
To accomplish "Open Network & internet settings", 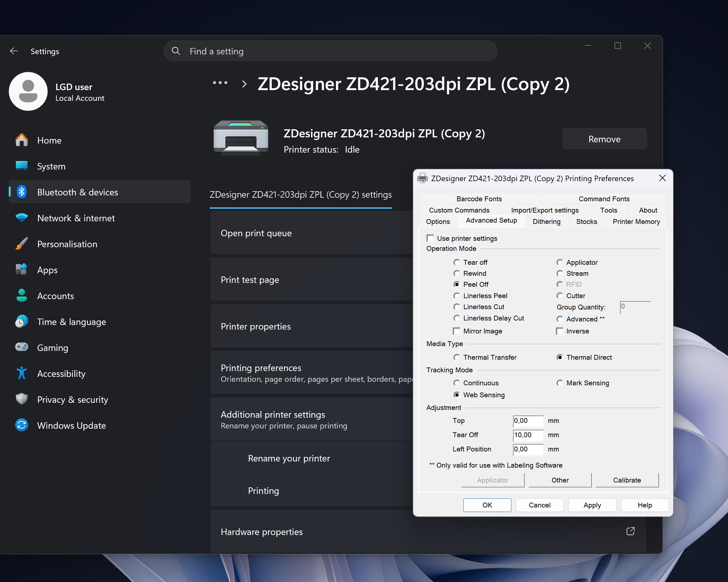I will [x=76, y=218].
